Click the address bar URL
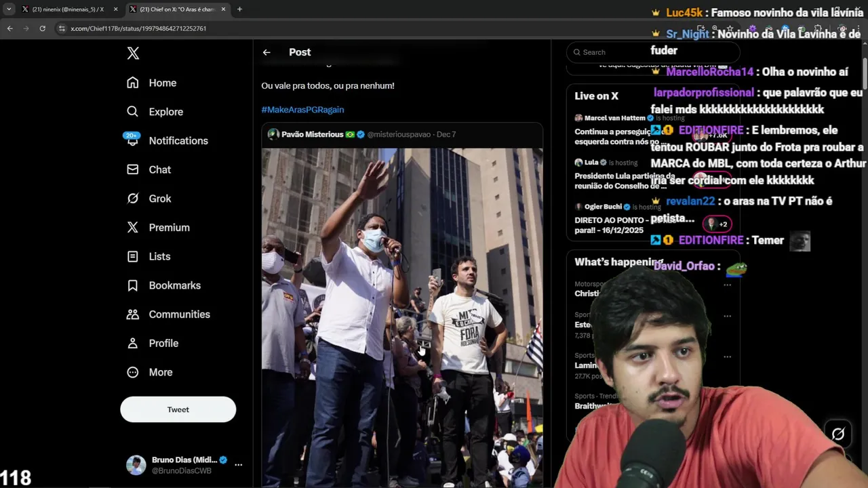Screen dimensions: 868x488 [138, 28]
